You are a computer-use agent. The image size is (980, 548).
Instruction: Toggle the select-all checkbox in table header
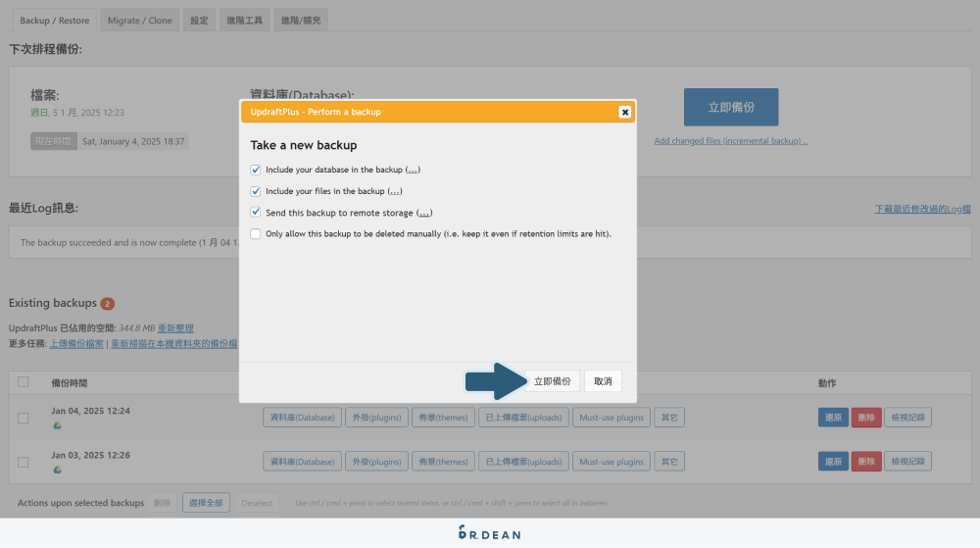[x=24, y=381]
